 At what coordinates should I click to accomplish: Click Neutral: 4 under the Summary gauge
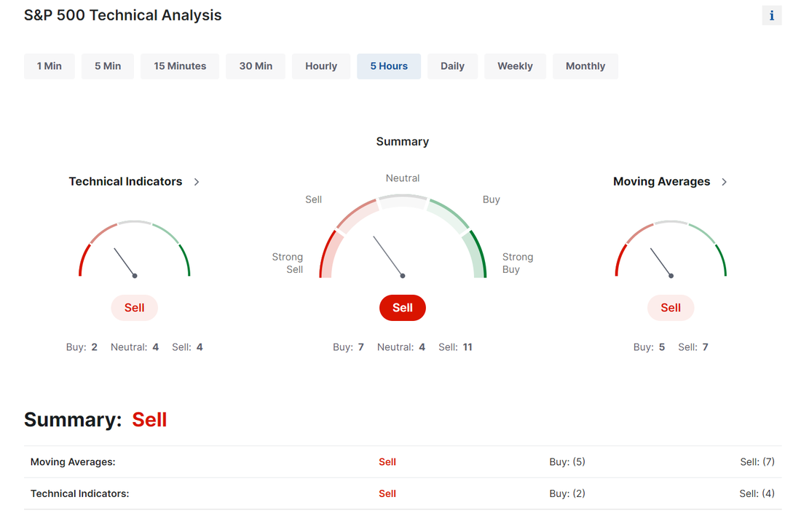[401, 347]
